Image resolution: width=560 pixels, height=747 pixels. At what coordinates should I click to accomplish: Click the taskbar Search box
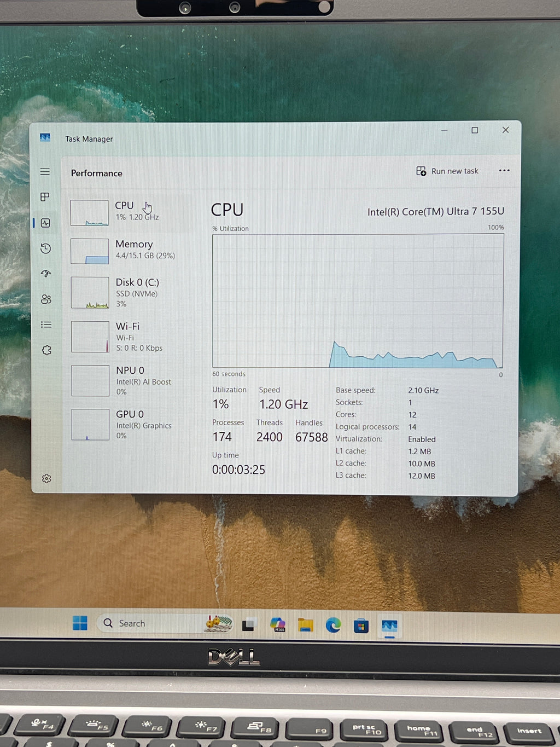[164, 623]
